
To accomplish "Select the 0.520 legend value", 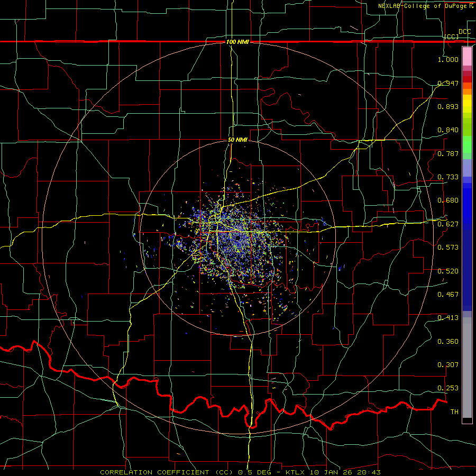I will coord(448,271).
